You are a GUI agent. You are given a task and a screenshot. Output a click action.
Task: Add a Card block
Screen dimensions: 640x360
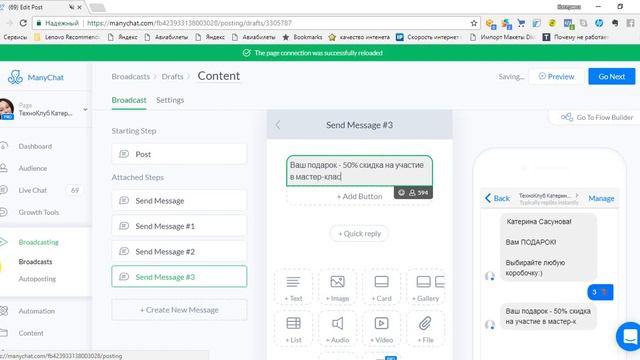point(382,288)
